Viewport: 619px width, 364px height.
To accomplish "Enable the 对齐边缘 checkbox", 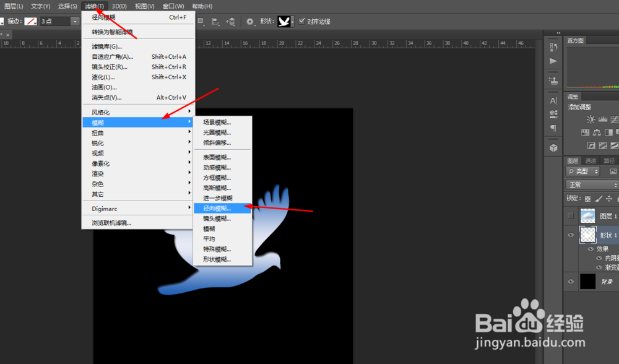I will (x=302, y=20).
